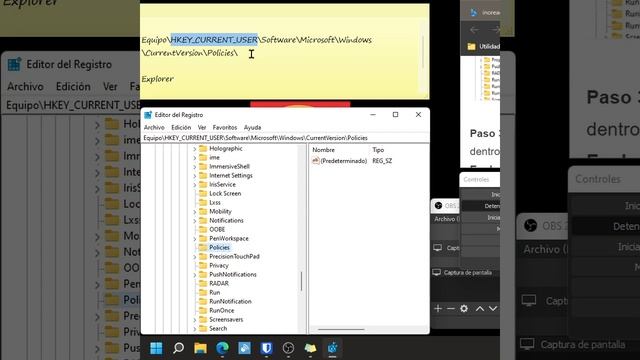Click the blurred background Editor del Registro icon
The height and width of the screenshot is (360, 640).
pos(14,64)
